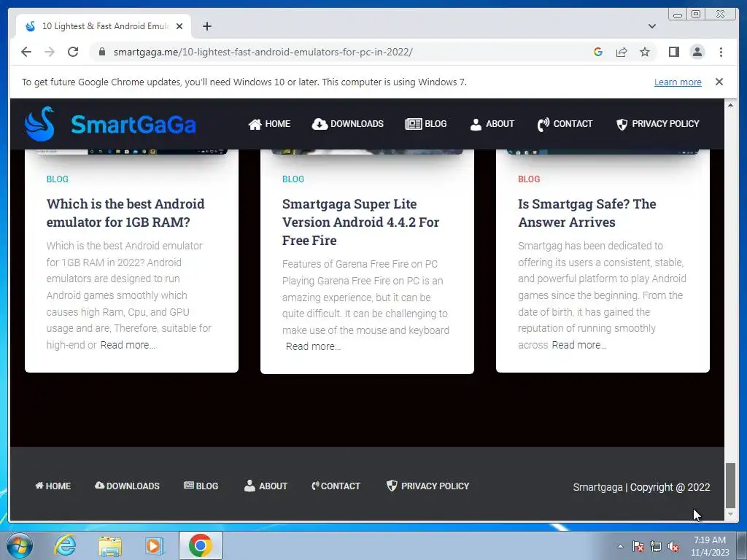Screen dimensions: 747x560
Task: Click BLOG tag above Super Lite article
Action: (293, 179)
